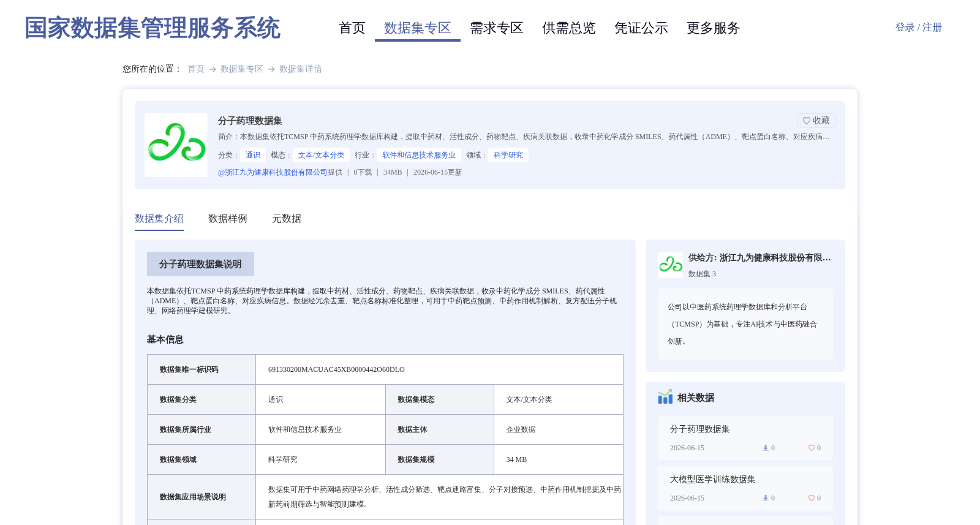Click the 文本/文本分类 modality tag
The height and width of the screenshot is (525, 980).
pos(321,155)
